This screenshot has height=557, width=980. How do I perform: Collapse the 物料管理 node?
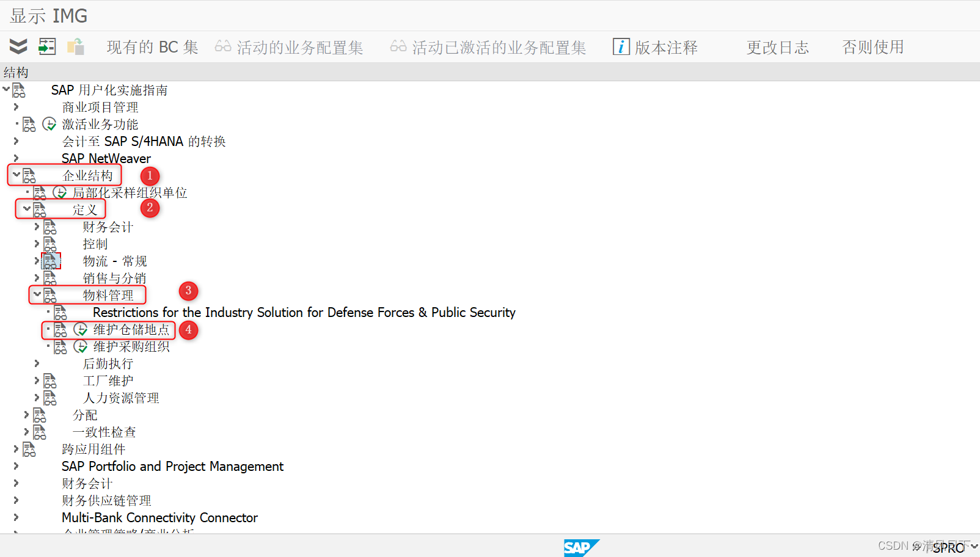tap(37, 294)
